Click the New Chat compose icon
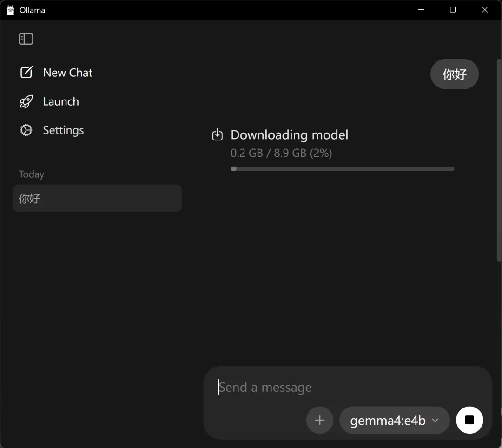502x448 pixels. (x=26, y=73)
